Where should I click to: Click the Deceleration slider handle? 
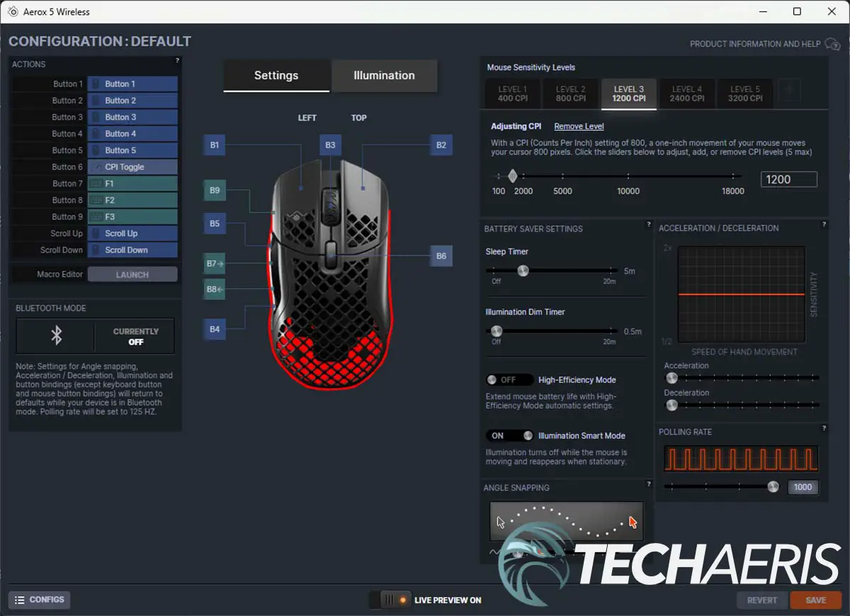(x=671, y=405)
